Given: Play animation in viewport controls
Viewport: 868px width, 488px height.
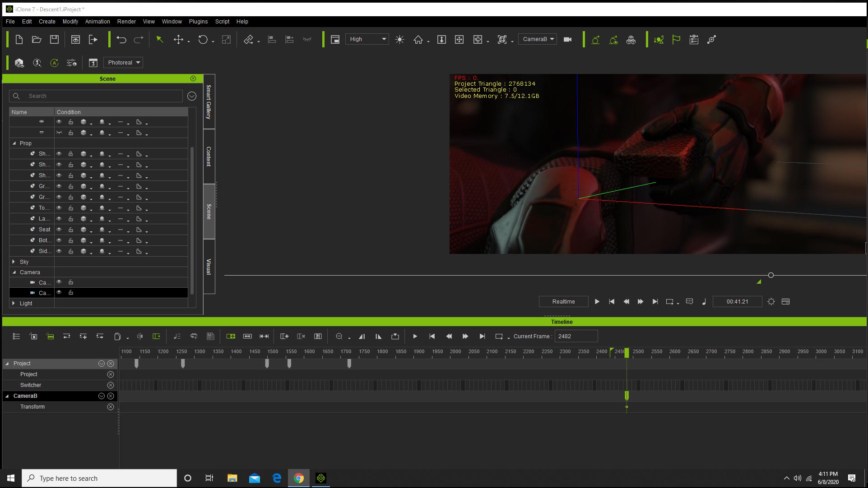Looking at the screenshot, I should click(597, 302).
